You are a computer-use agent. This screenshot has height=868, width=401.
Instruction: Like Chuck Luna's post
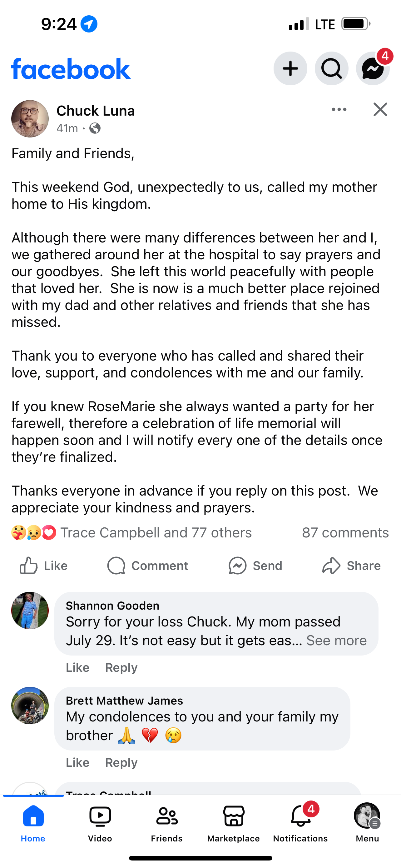(x=43, y=566)
